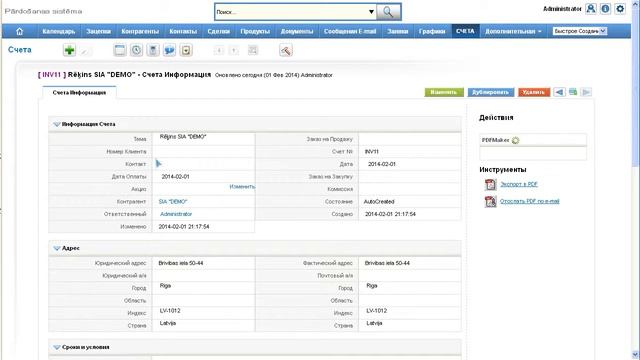Screen dimensions: 640x360
Task: Open the Быстрое Создание dropdown
Action: 580,31
